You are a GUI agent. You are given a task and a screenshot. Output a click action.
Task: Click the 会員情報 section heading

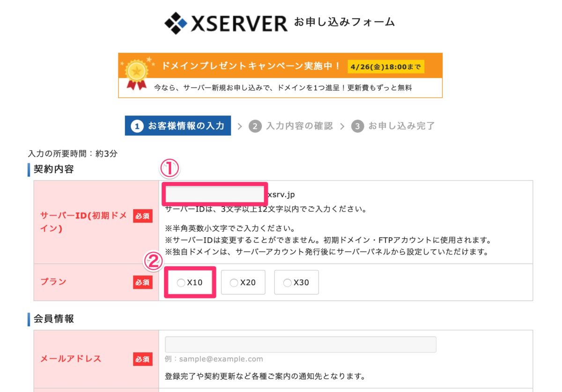click(53, 319)
